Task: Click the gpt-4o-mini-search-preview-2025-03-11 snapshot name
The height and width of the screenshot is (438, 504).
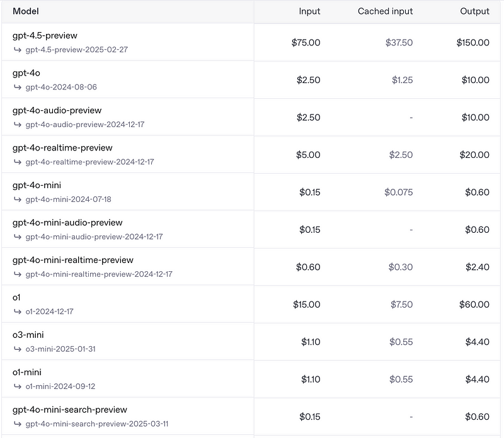Action: click(97, 424)
